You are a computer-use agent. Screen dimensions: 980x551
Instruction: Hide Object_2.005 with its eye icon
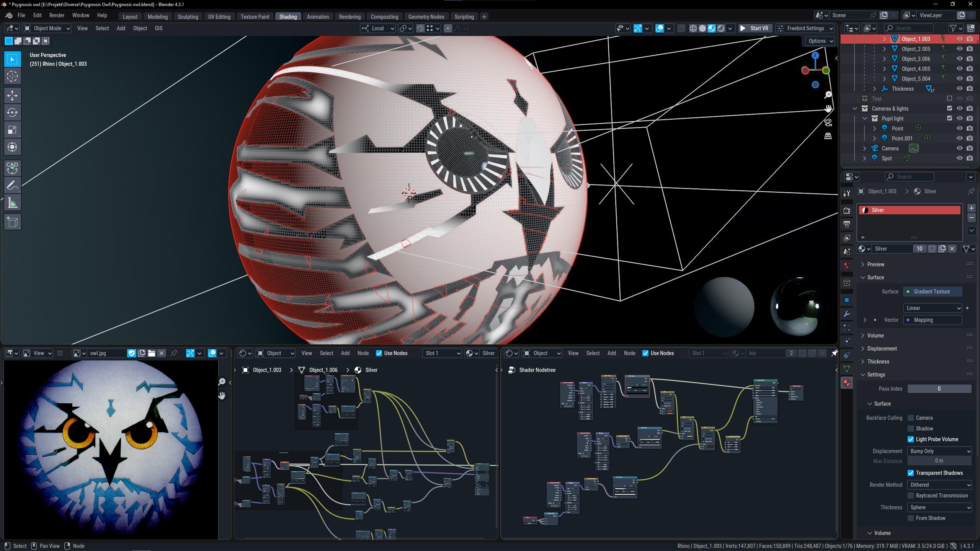coord(959,49)
